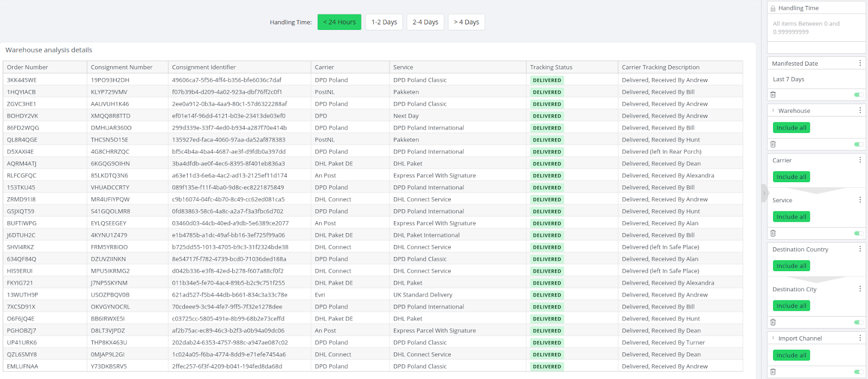Toggle off the Manifested Date filter
This screenshot has width=868, height=379.
(858, 95)
